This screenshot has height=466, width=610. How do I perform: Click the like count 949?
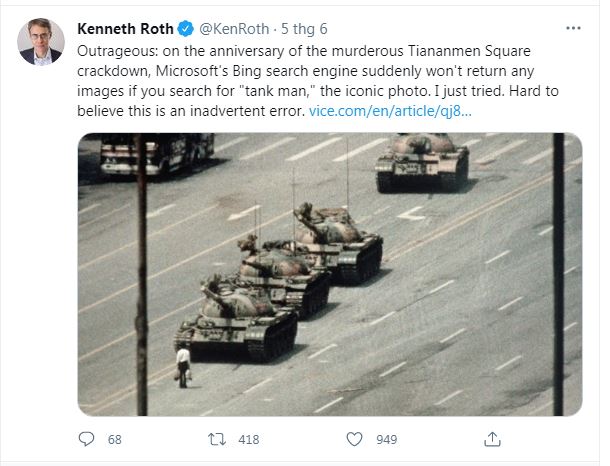point(387,440)
